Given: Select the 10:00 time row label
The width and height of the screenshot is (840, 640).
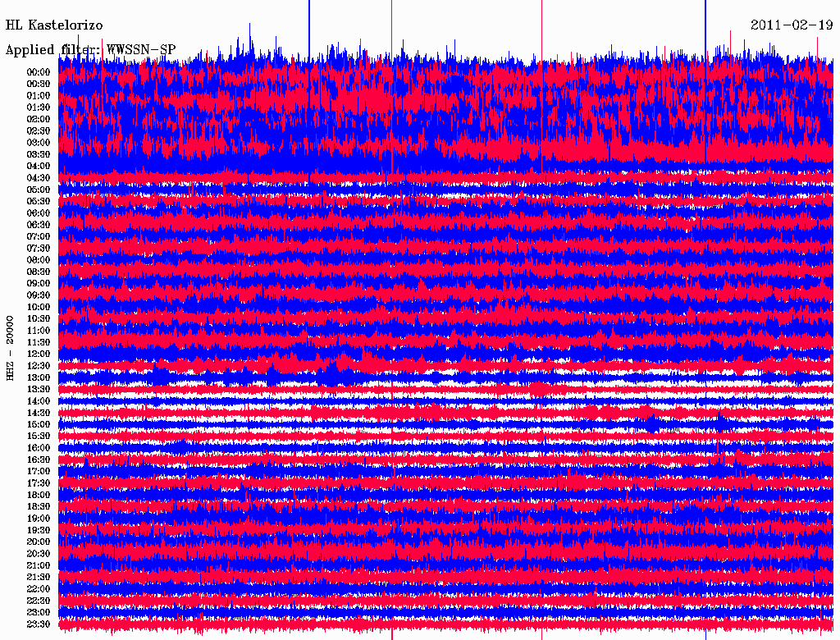Looking at the screenshot, I should click(39, 308).
